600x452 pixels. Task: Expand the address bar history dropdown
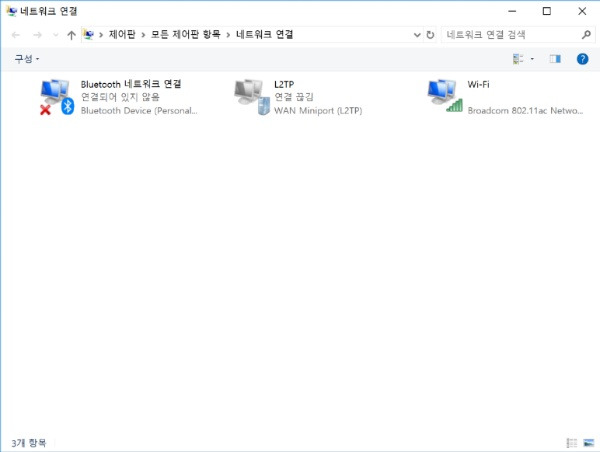point(417,35)
